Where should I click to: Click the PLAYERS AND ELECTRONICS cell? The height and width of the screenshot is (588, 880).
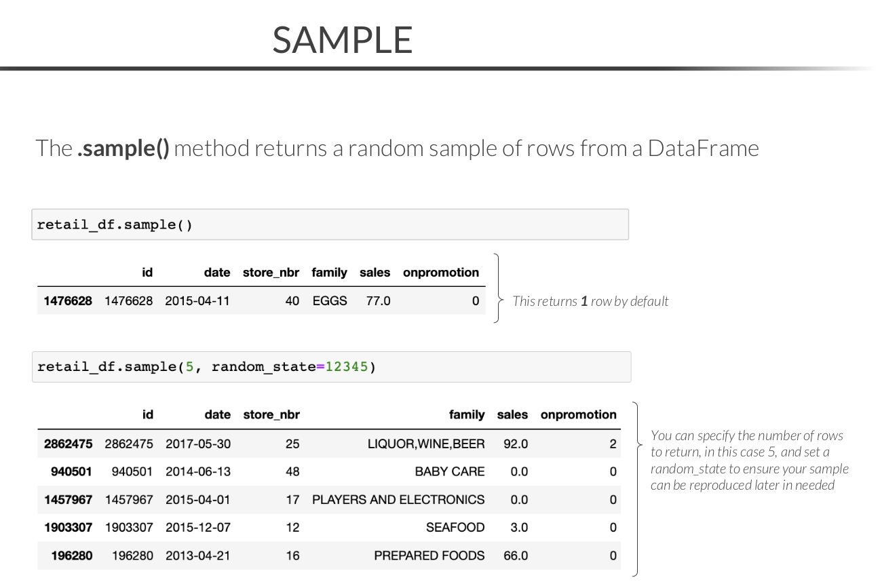398,500
